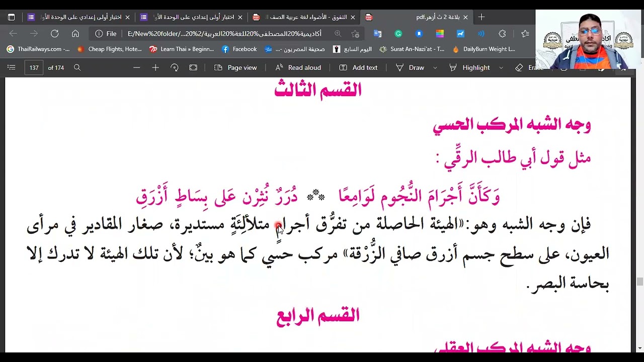This screenshot has height=362, width=644.
Task: Click the heading وجه الشبه المركب الحسي
Action: [512, 124]
